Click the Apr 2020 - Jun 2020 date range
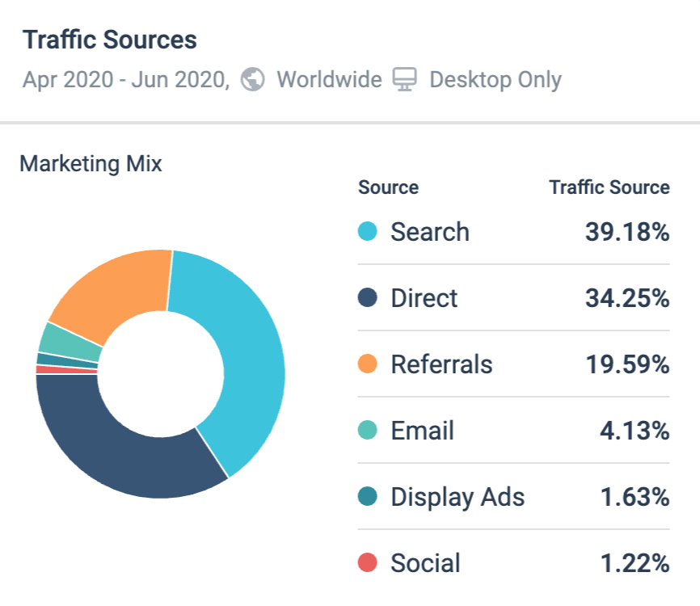The width and height of the screenshot is (700, 606). click(x=126, y=80)
